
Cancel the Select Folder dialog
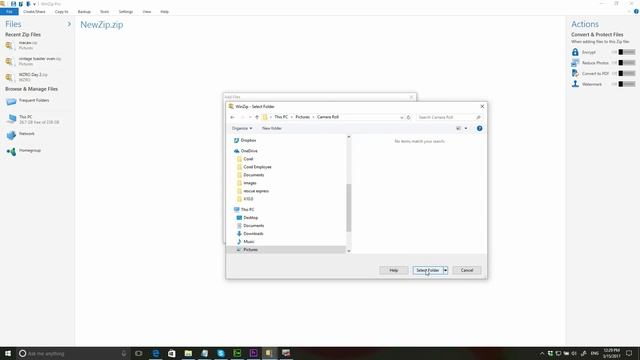[x=467, y=270]
